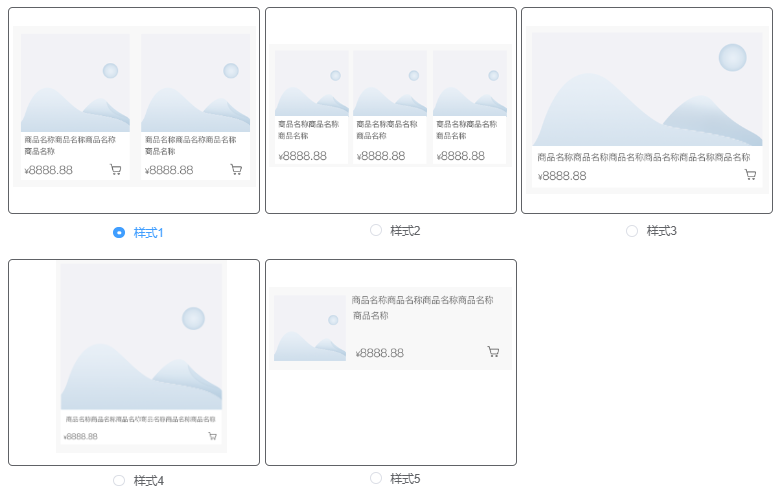Viewport: 781px width, 489px height.
Task: Click the middle product image in 样式2 preview
Action: 390,84
